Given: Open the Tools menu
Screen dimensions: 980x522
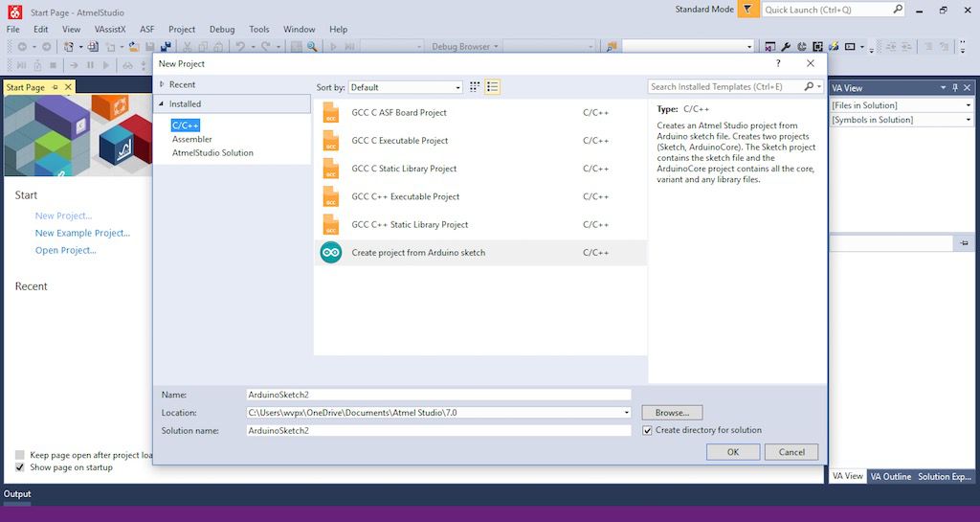Looking at the screenshot, I should pos(258,30).
